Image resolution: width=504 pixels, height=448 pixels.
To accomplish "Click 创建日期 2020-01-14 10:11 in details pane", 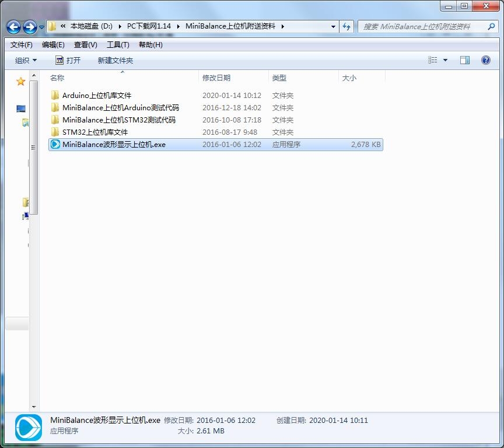I will pyautogui.click(x=322, y=421).
